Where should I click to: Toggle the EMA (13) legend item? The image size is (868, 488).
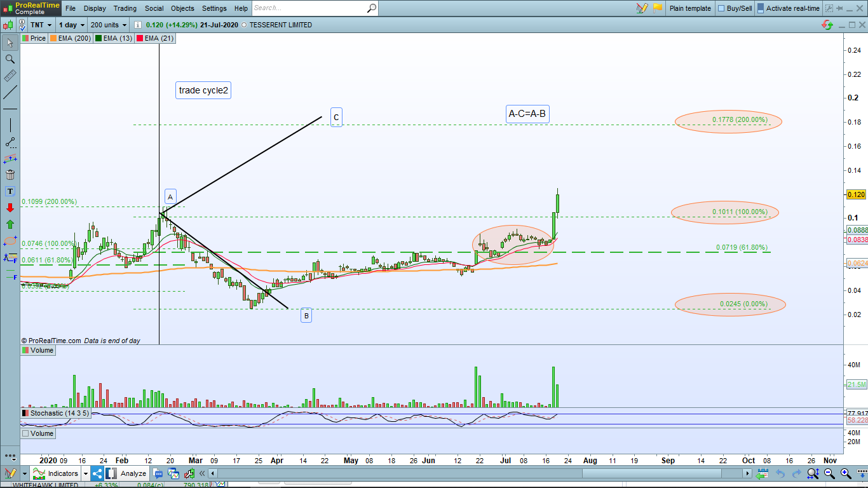[x=114, y=38]
